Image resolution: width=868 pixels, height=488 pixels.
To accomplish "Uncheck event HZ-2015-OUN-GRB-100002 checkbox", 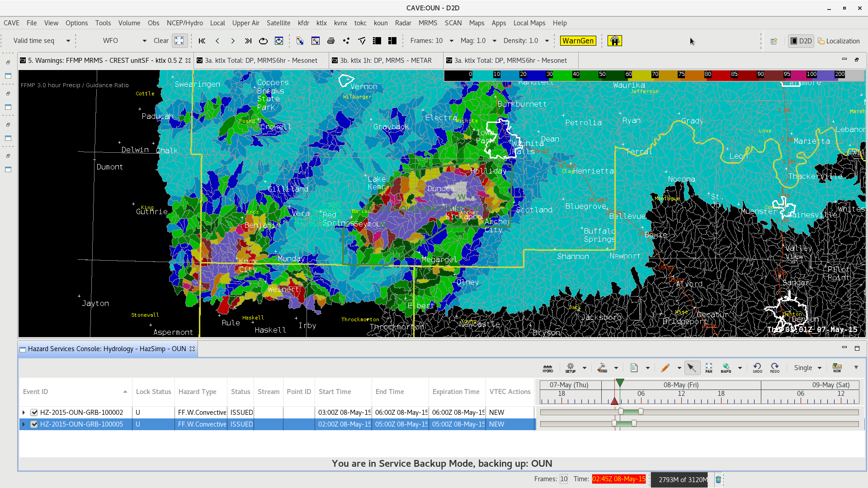I will [34, 412].
